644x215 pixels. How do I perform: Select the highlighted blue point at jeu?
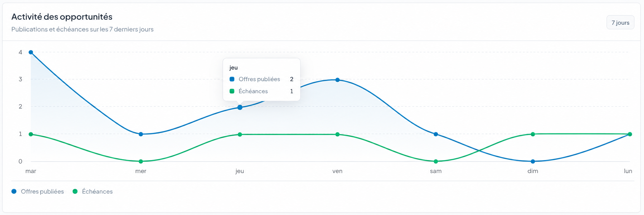(240, 107)
